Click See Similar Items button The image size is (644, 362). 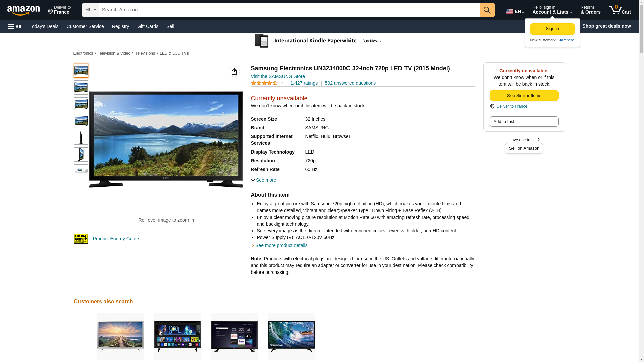(x=524, y=96)
